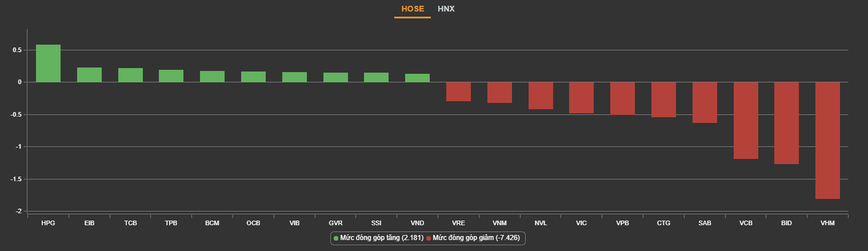Toggle the green 'Mức đóng góp tăng' legend
This screenshot has height=251, width=868.
[x=379, y=238]
